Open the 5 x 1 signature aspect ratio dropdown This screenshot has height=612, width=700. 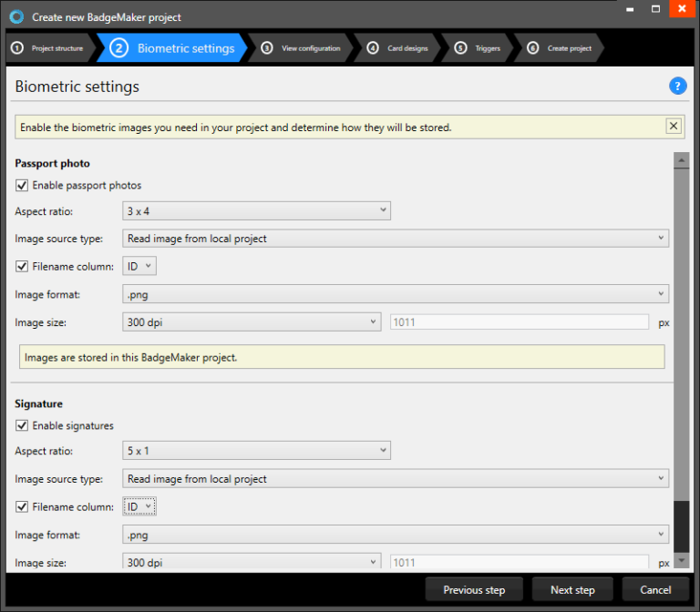tap(256, 451)
